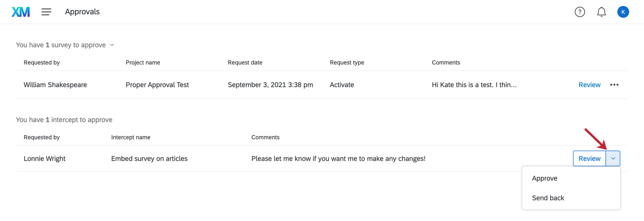
Task: Click the comment from Lonnie Wright
Action: [338, 159]
